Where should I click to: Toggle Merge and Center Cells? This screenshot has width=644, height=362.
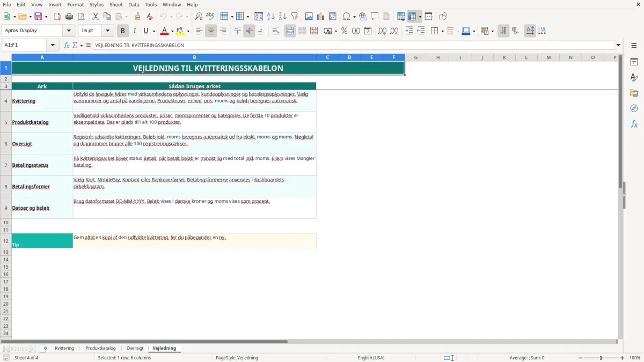(290, 31)
